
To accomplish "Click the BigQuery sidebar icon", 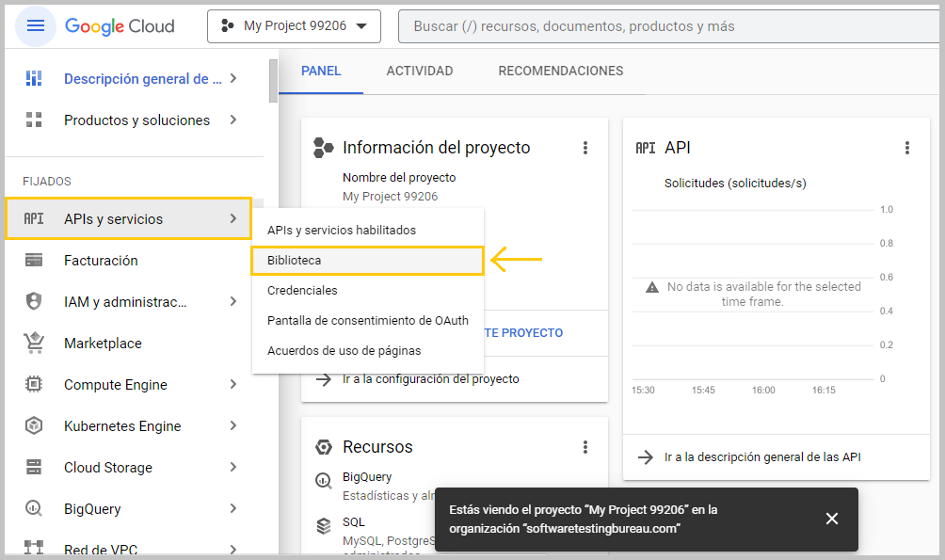I will pyautogui.click(x=34, y=508).
